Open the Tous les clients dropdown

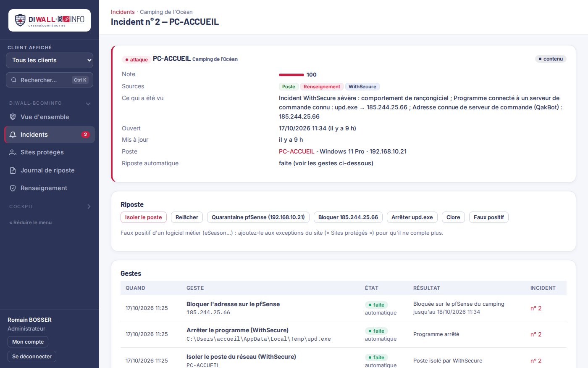pos(50,60)
